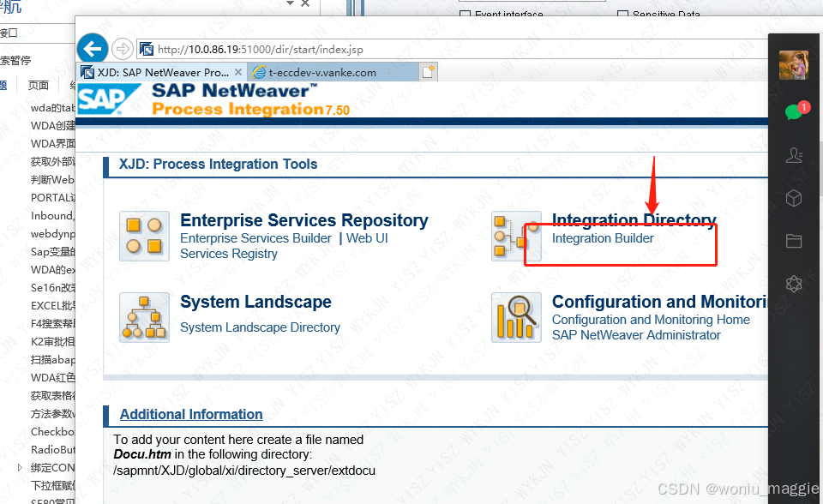The image size is (823, 504).
Task: Select Se16n item in left list
Action: click(52, 288)
